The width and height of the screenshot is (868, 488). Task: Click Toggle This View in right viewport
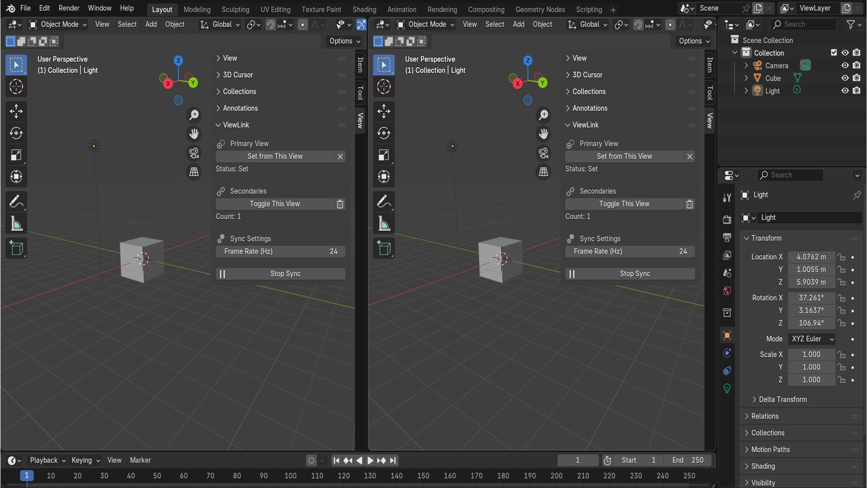[x=624, y=204]
